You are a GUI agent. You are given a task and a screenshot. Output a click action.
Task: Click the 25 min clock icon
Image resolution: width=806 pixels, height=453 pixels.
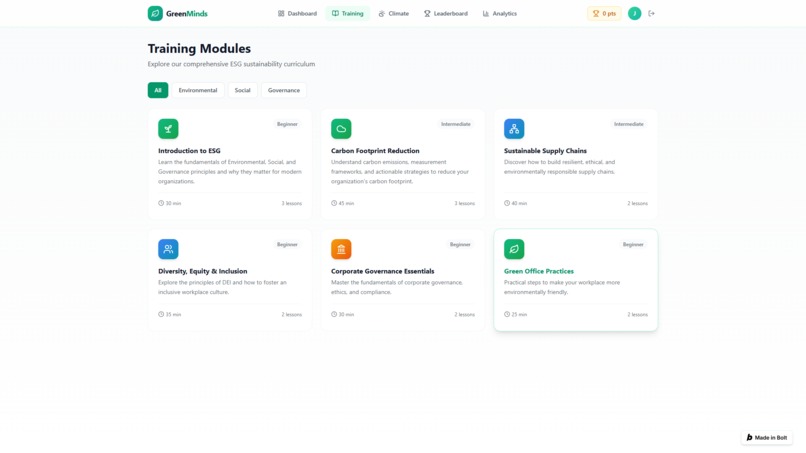(507, 314)
